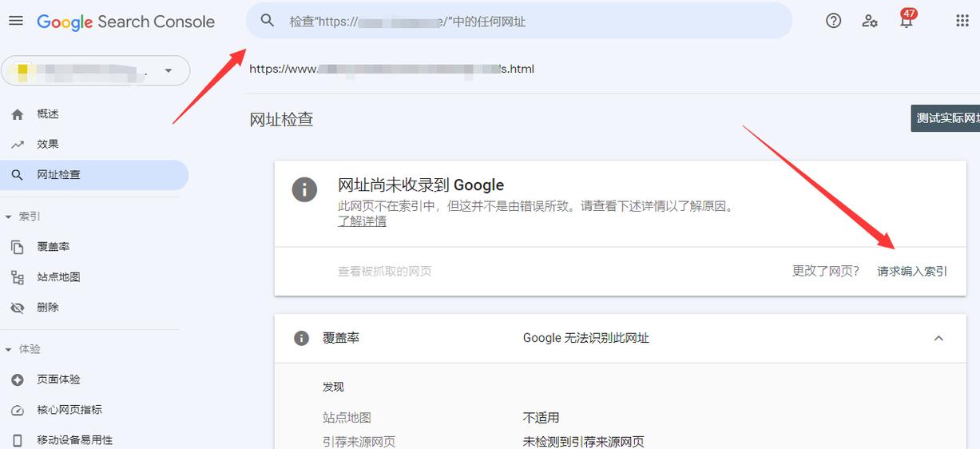The height and width of the screenshot is (449, 980).
Task: Click the search magnifier icon
Action: (268, 21)
